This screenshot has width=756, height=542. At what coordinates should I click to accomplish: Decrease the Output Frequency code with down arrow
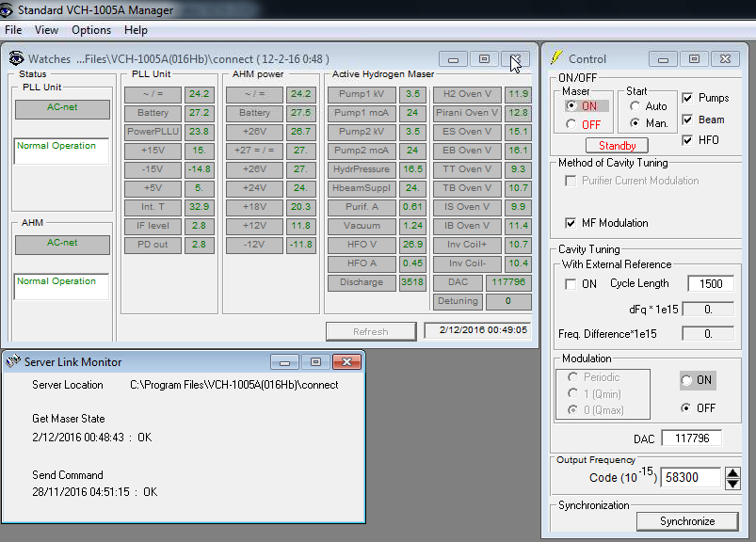coord(733,484)
